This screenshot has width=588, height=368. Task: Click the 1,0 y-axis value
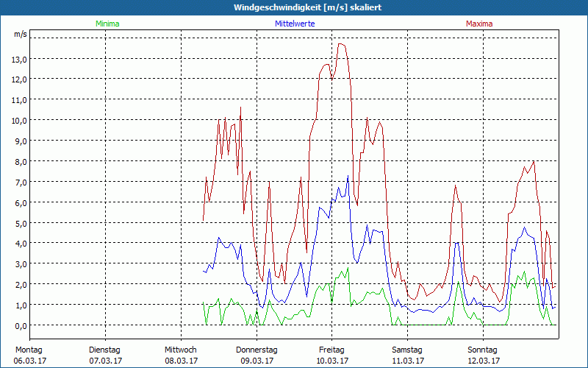point(21,305)
